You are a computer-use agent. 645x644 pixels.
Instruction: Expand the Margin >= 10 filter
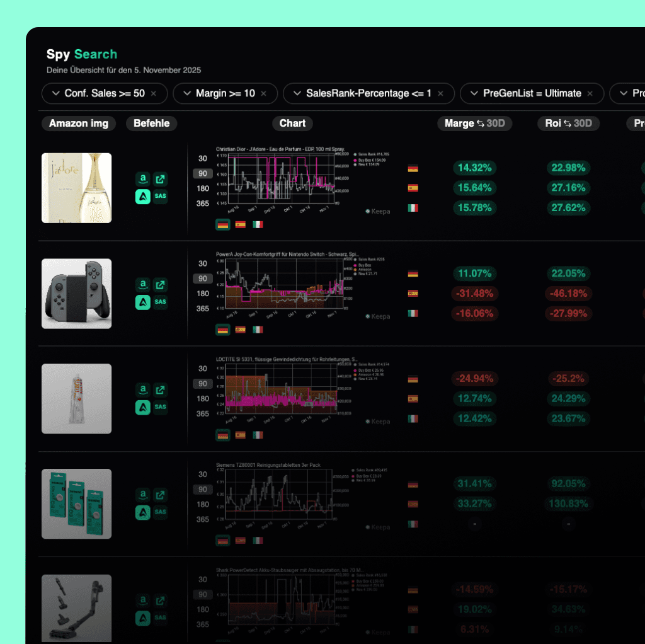pyautogui.click(x=186, y=93)
